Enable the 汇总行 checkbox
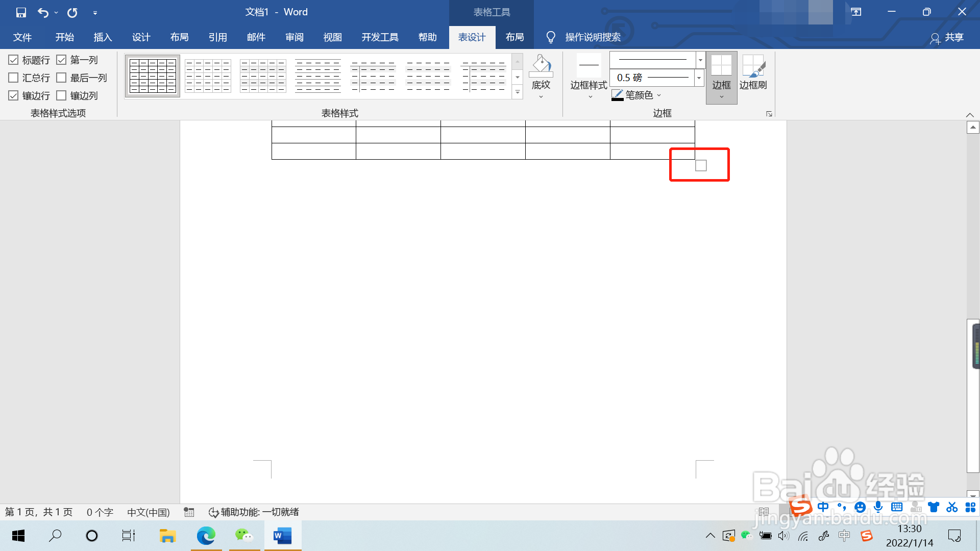The height and width of the screenshot is (551, 980). click(14, 78)
